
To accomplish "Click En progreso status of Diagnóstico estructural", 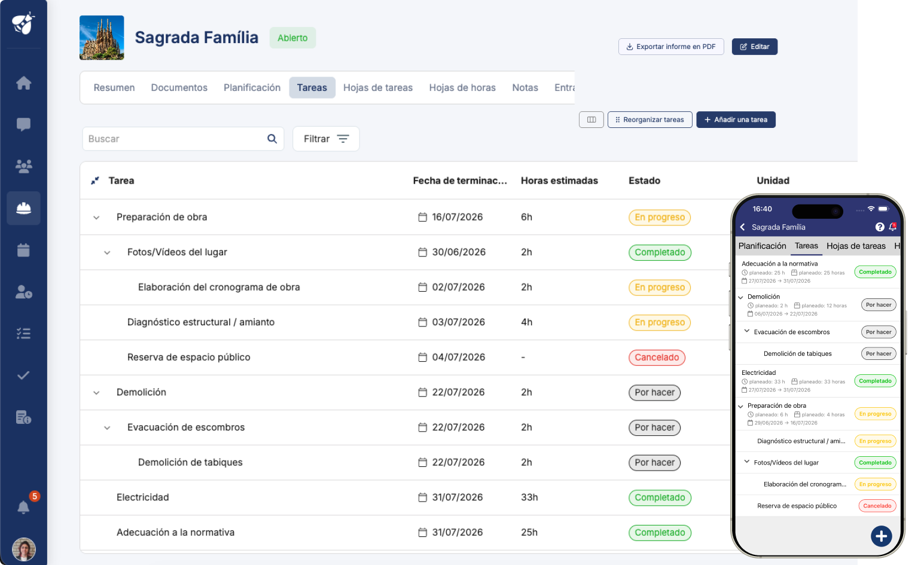I will click(660, 322).
